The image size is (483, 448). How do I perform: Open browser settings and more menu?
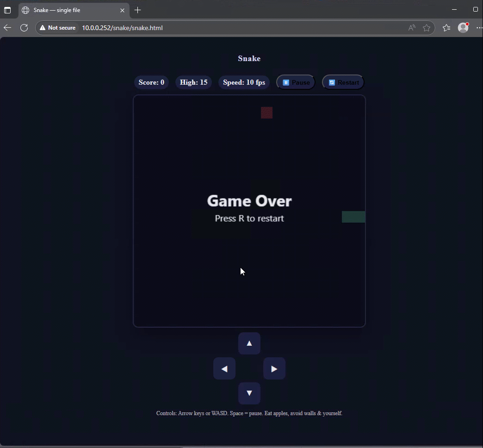click(x=478, y=28)
